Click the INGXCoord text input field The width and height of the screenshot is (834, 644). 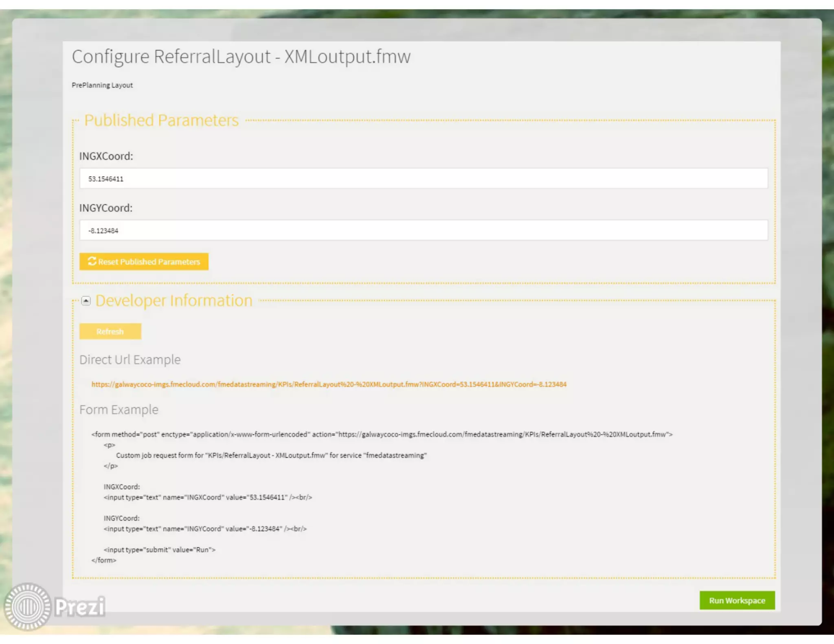click(424, 179)
